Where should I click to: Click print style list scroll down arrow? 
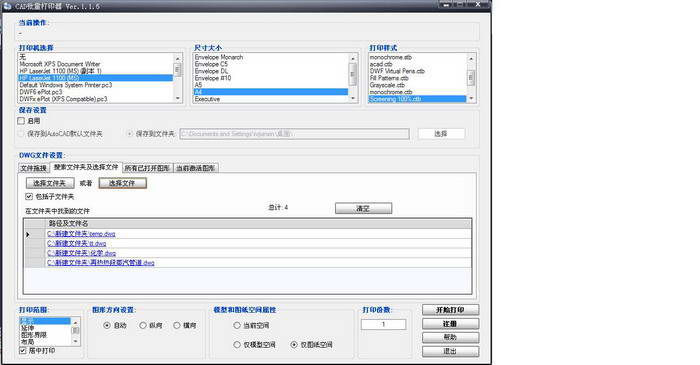click(x=471, y=99)
